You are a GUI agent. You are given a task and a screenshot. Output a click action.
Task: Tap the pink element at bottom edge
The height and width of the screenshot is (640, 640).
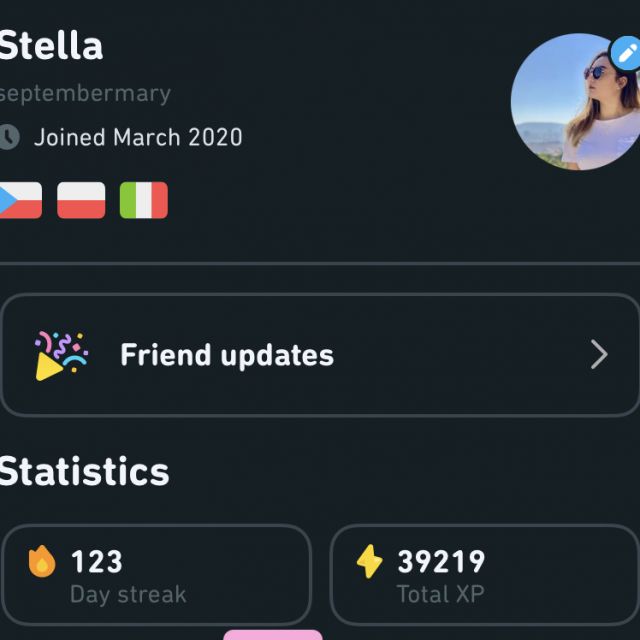273,635
